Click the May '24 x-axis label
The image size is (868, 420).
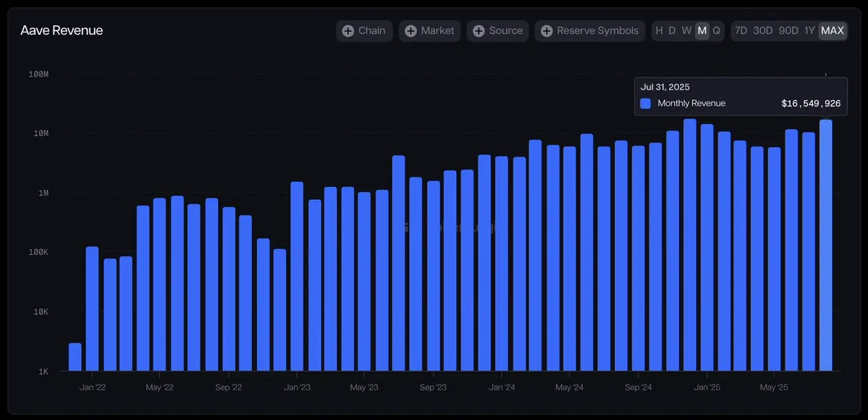tap(569, 387)
